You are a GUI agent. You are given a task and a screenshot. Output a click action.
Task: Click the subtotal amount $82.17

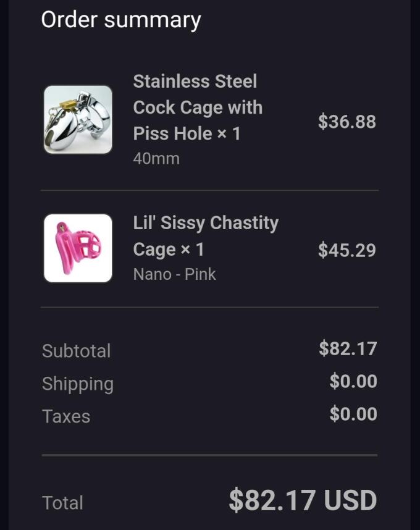348,349
